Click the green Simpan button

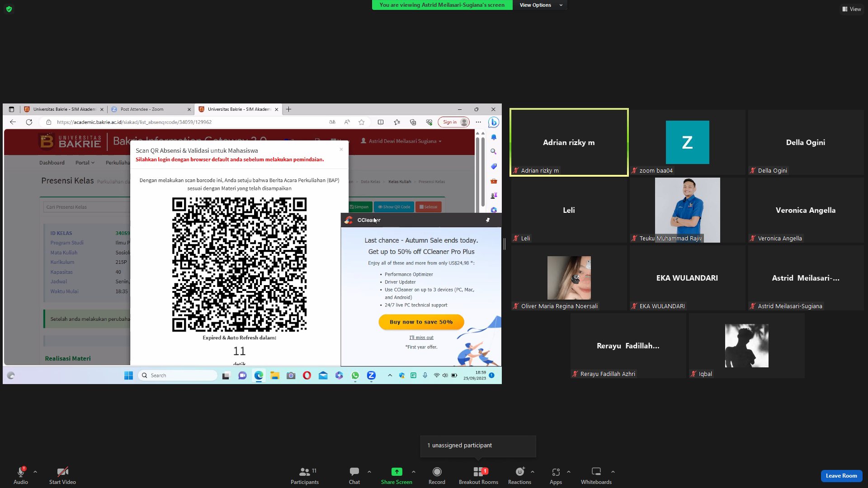[x=359, y=207]
